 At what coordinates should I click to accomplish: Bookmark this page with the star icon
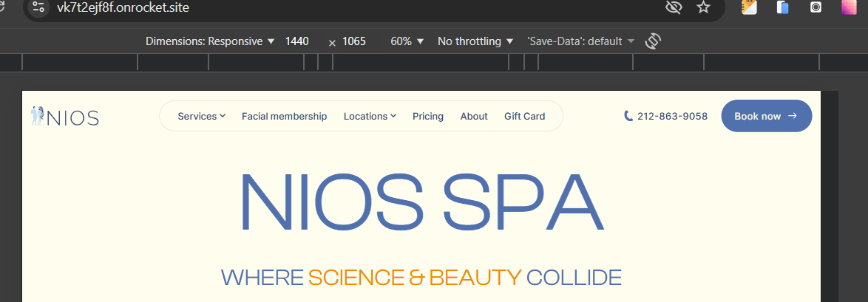pyautogui.click(x=703, y=7)
